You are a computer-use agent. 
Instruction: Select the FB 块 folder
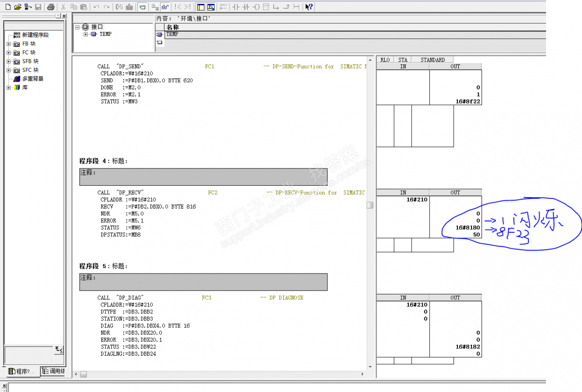point(29,44)
